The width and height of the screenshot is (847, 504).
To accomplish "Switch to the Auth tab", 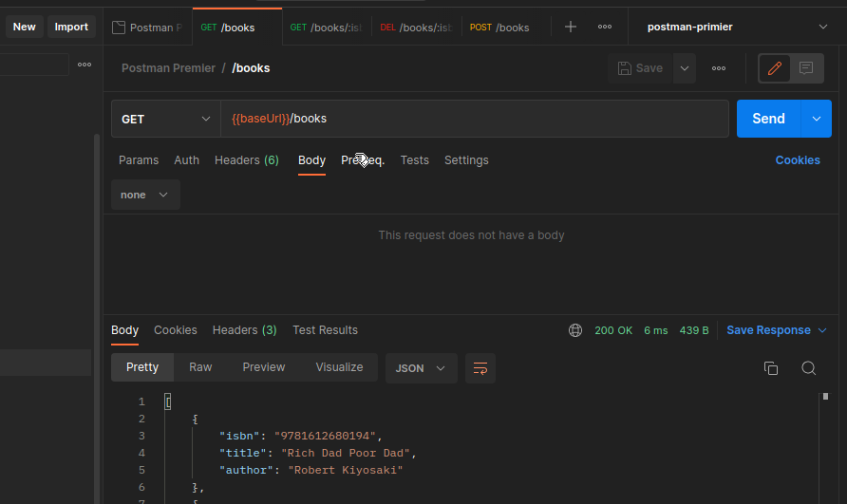I will (186, 160).
